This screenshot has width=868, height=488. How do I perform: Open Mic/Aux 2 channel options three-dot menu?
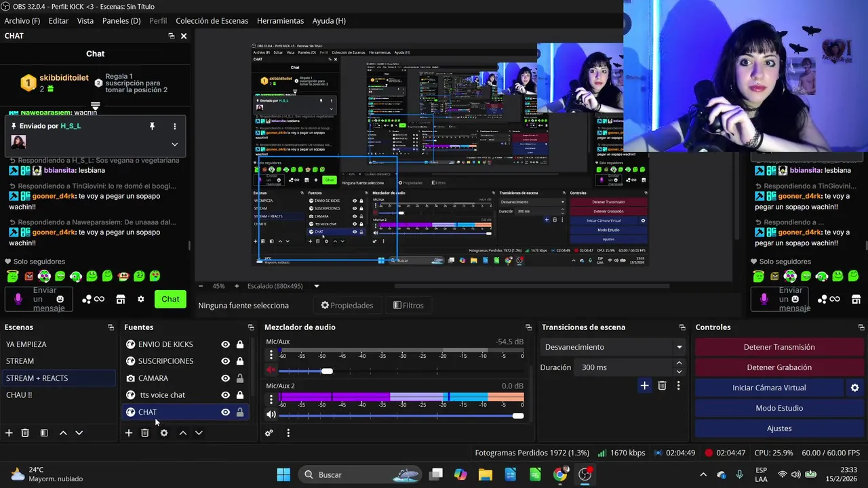[271, 399]
